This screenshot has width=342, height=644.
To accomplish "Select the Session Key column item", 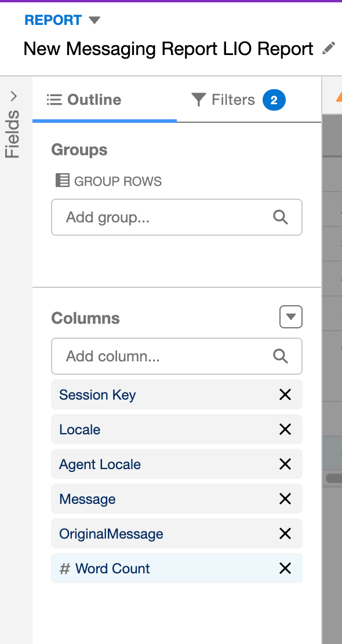I will [177, 395].
